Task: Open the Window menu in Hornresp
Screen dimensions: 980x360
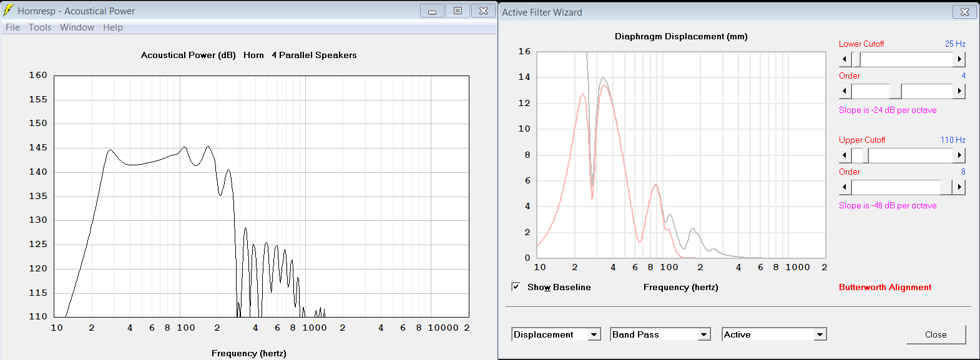Action: click(77, 27)
